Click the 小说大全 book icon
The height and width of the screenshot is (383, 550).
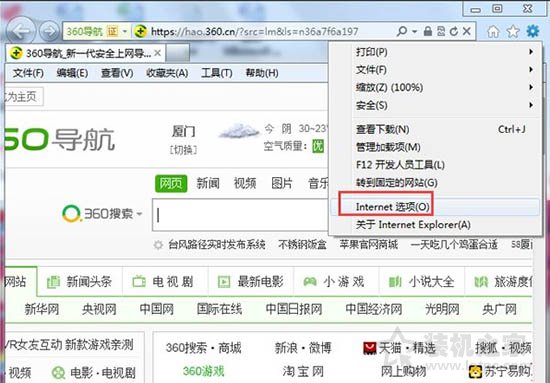pos(395,282)
